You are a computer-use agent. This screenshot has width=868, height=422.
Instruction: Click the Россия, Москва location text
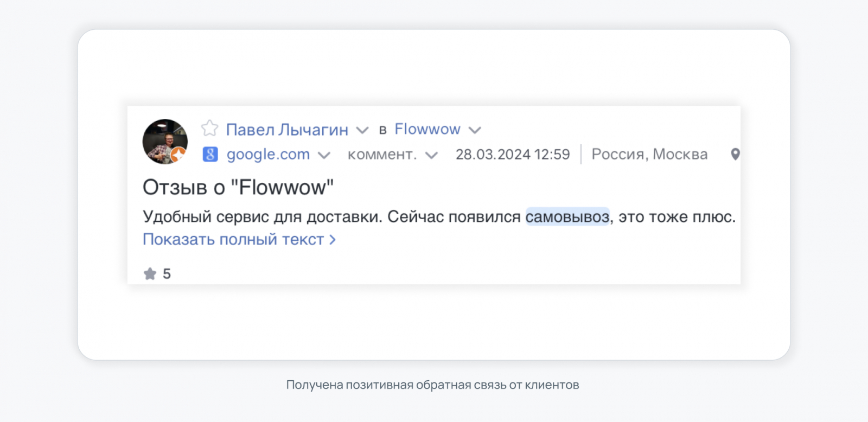[649, 155]
